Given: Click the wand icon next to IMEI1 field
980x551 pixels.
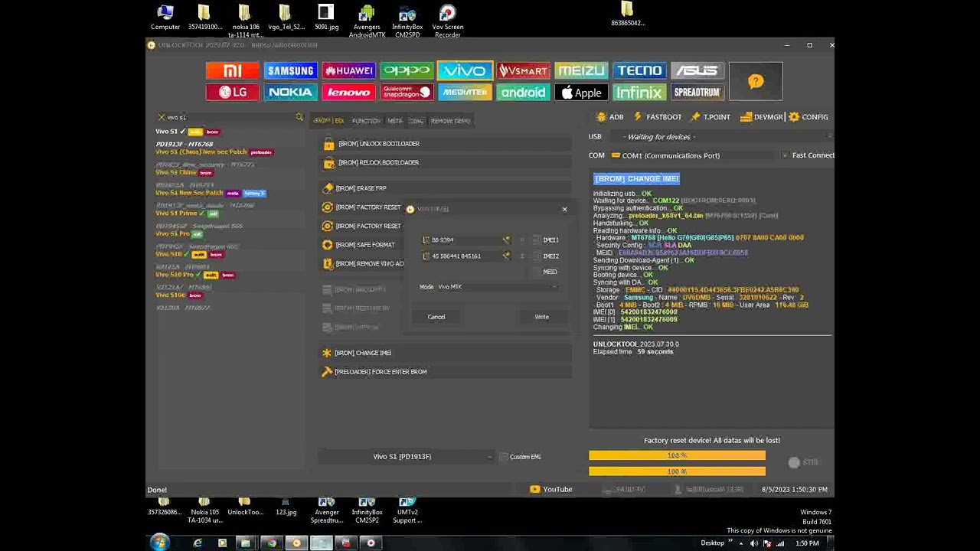Looking at the screenshot, I should pos(506,240).
